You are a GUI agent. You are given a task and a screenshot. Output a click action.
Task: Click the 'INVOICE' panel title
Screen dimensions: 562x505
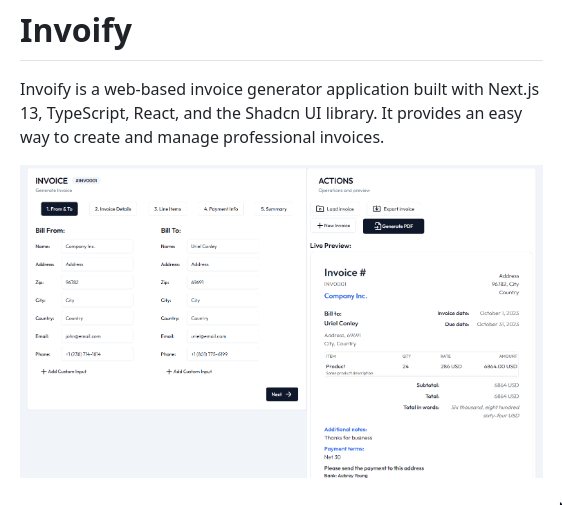coord(51,181)
